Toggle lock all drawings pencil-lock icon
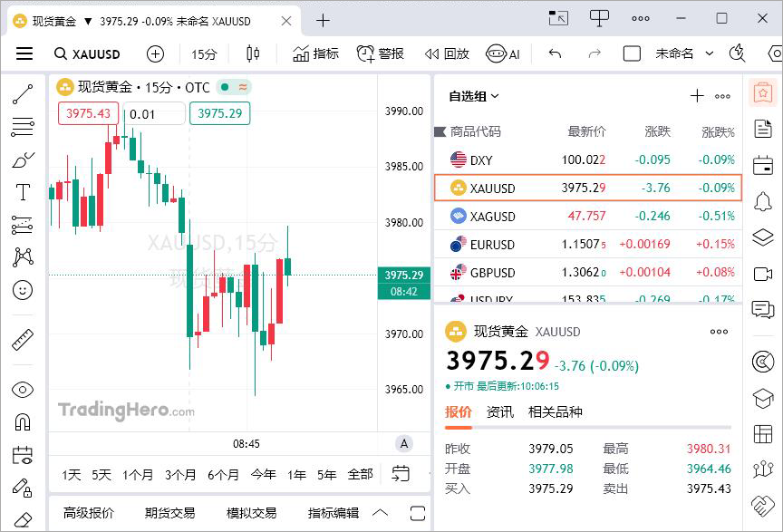This screenshot has width=783, height=532. pyautogui.click(x=23, y=488)
